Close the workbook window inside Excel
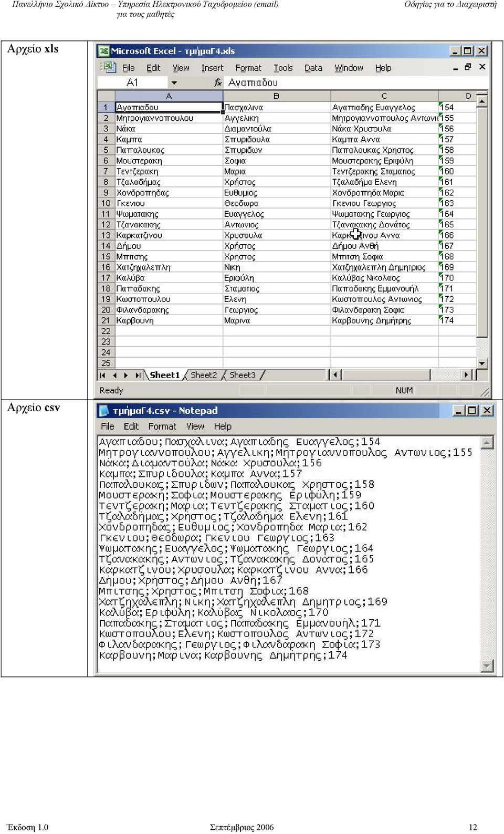Image resolution: width=504 pixels, height=834 pixels. (482, 67)
